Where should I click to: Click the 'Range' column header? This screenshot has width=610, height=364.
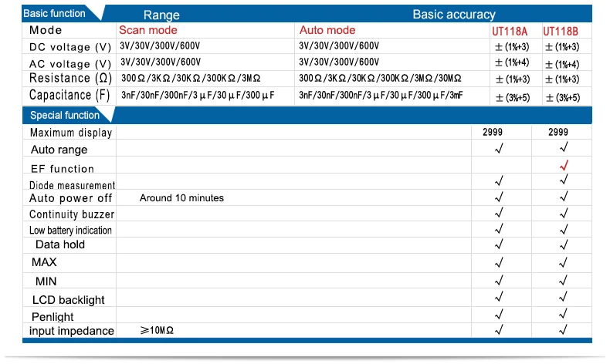click(161, 15)
